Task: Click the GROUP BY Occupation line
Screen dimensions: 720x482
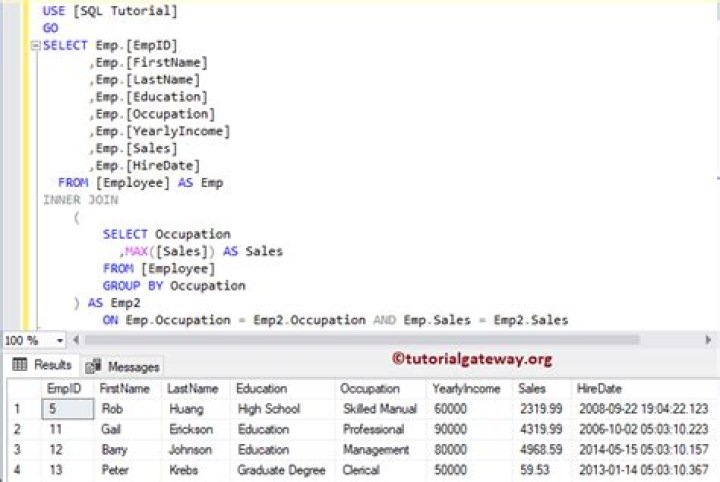Action: pos(174,286)
